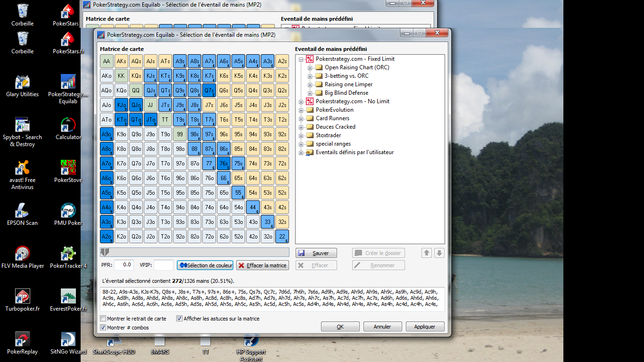Select 'special ranges' tree item
Image resolution: width=644 pixels, height=362 pixels.
click(x=333, y=144)
